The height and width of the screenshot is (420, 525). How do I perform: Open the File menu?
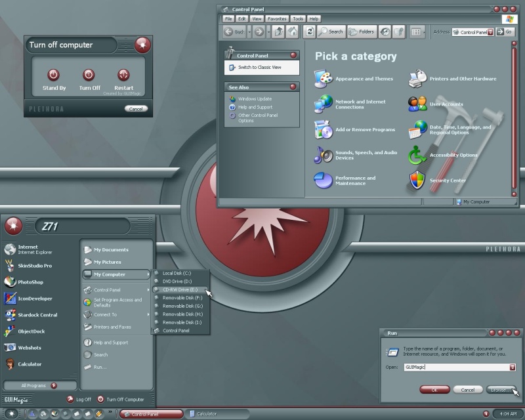coord(228,19)
